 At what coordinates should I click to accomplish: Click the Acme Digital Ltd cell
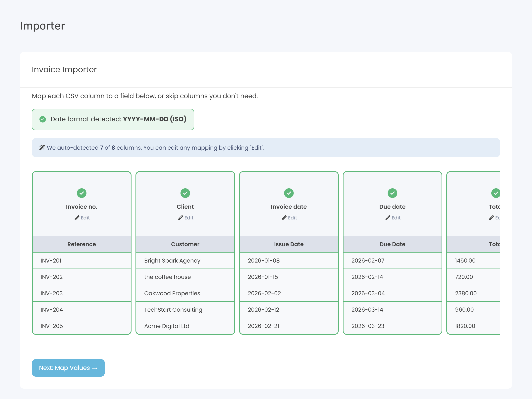[185, 326]
